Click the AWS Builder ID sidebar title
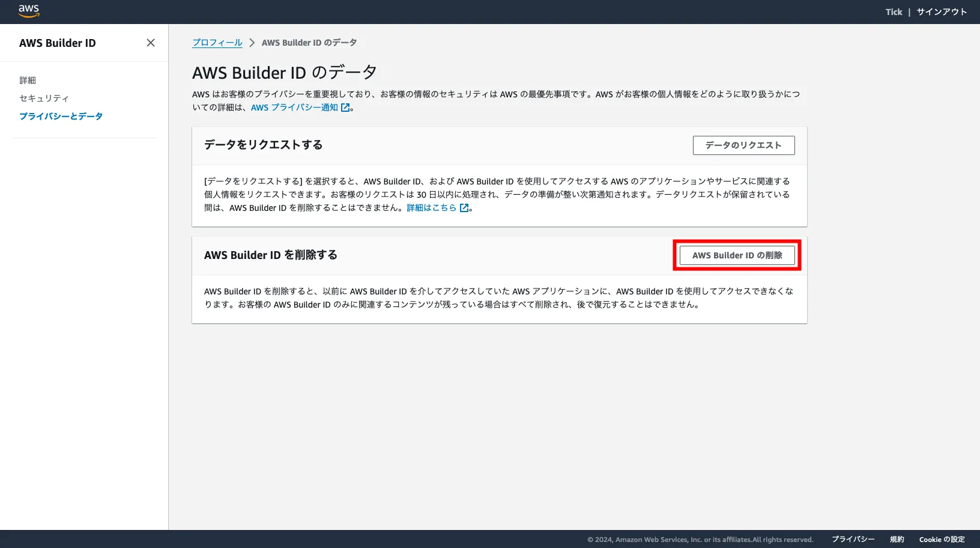This screenshot has width=980, height=548. [58, 43]
